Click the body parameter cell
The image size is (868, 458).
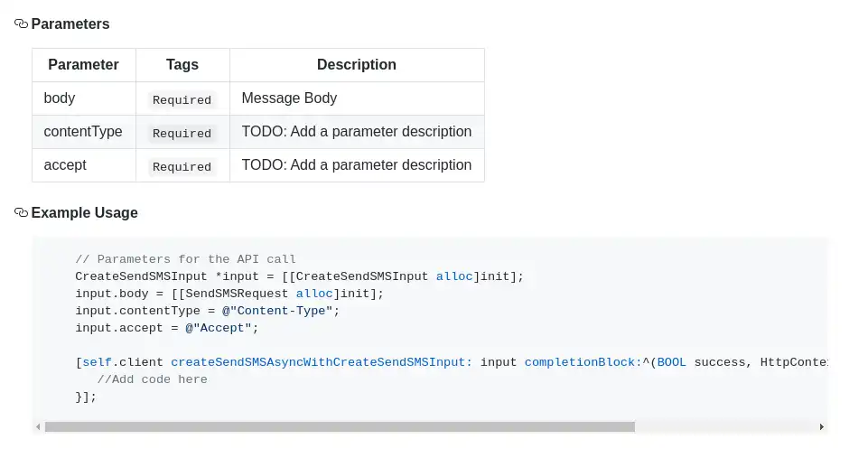[60, 98]
